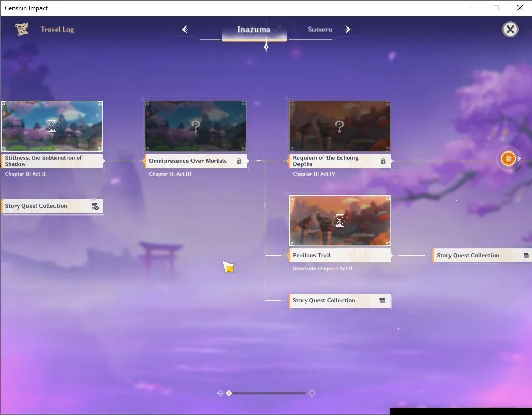The height and width of the screenshot is (415, 532).
Task: Click the left end diamond of scroll bar
Action: (x=220, y=393)
